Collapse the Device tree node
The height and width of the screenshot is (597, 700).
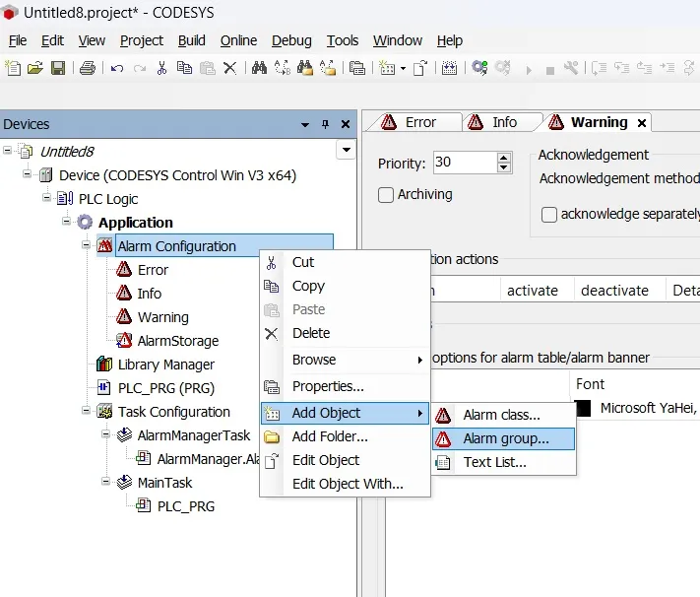tap(28, 173)
